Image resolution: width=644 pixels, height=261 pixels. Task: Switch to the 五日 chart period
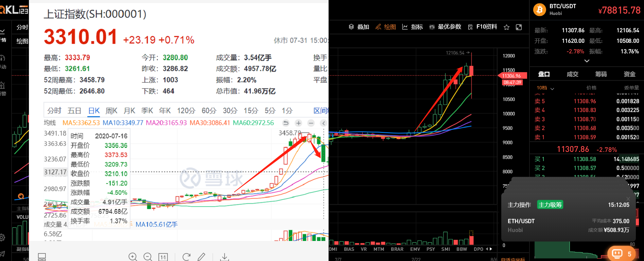74,111
